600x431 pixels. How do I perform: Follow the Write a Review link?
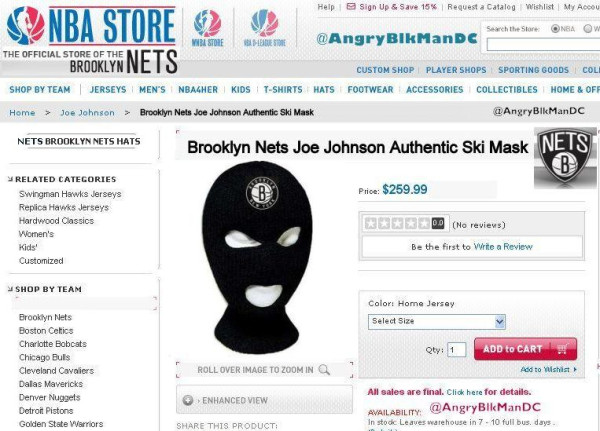(503, 247)
